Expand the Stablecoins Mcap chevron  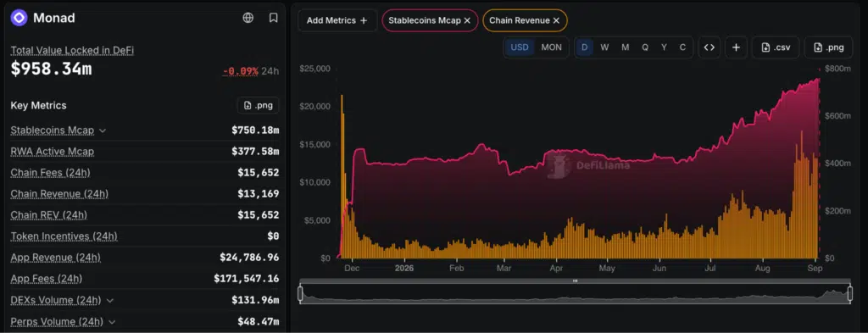tap(103, 131)
